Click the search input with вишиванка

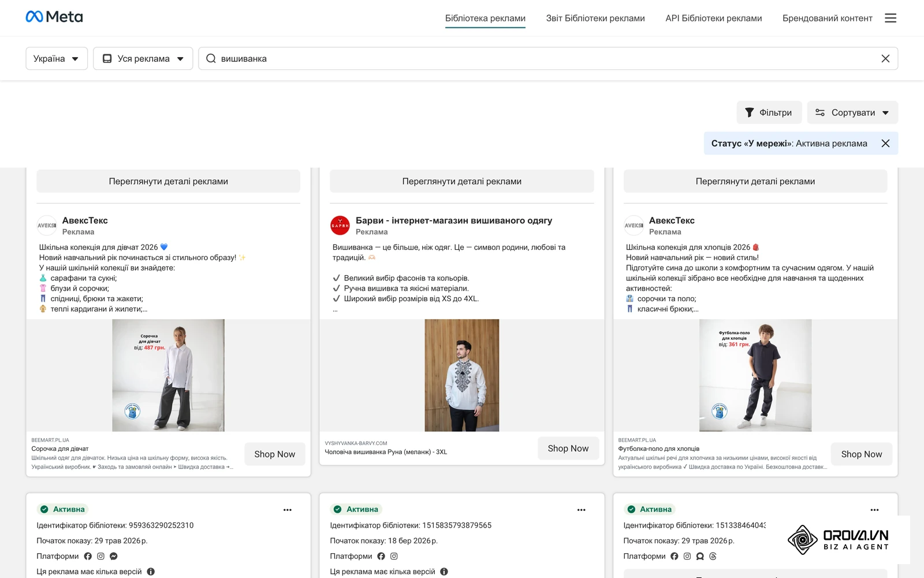(547, 58)
